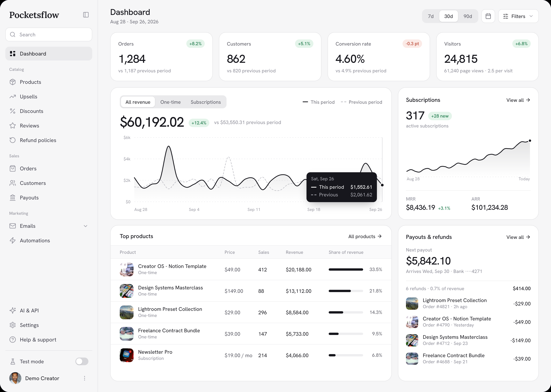Image resolution: width=551 pixels, height=392 pixels.
Task: Switch to the All revenue tab
Action: [x=138, y=102]
